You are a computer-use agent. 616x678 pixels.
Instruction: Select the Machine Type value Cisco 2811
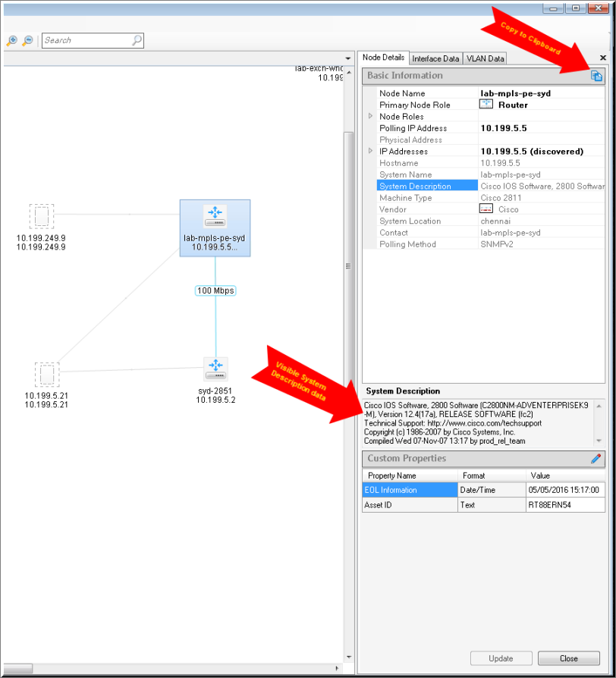point(501,198)
